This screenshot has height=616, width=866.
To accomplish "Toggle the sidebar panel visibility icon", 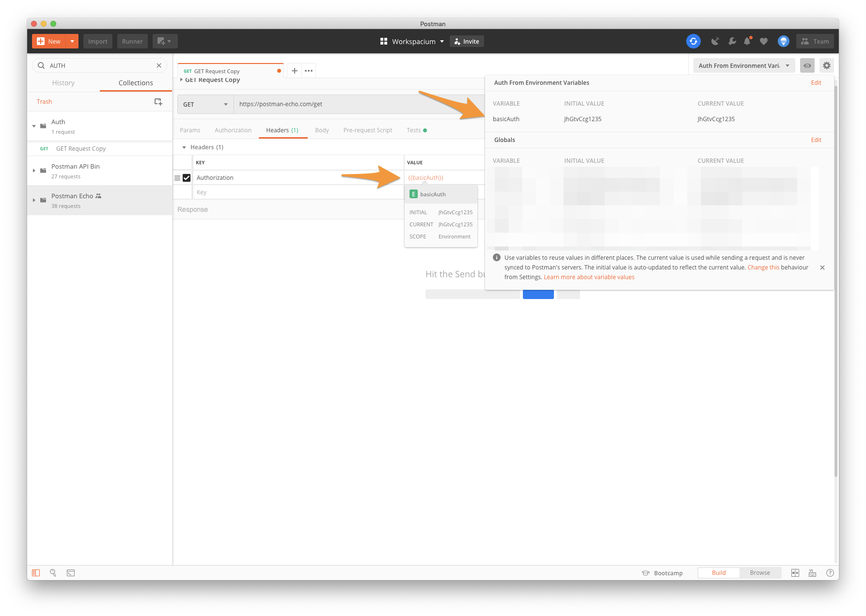I will tap(35, 573).
